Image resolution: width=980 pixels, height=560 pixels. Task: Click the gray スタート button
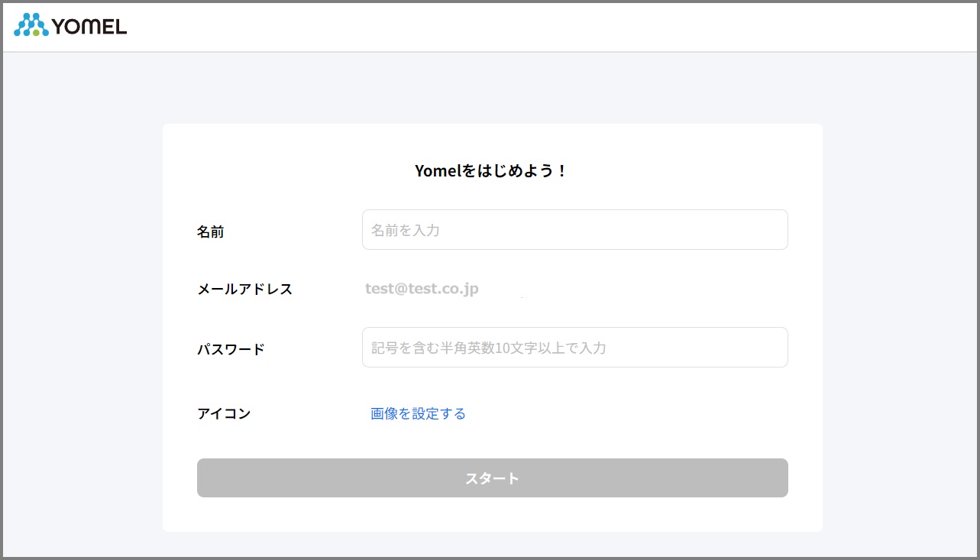[x=492, y=477]
